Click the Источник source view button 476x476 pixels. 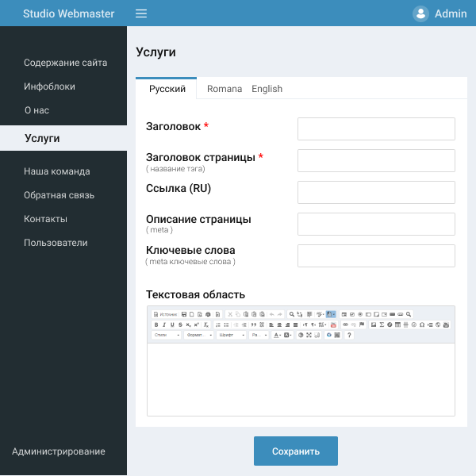point(165,314)
